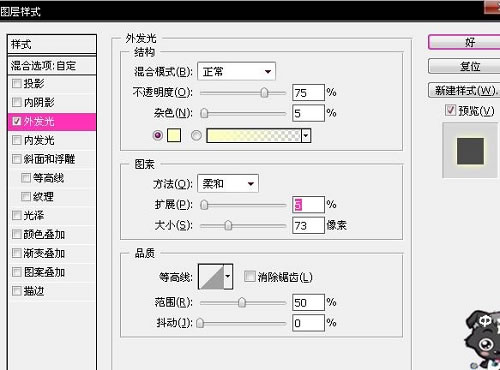The height and width of the screenshot is (370, 500).
Task: Click the 抖动 jitter slider handle
Action: (200, 323)
